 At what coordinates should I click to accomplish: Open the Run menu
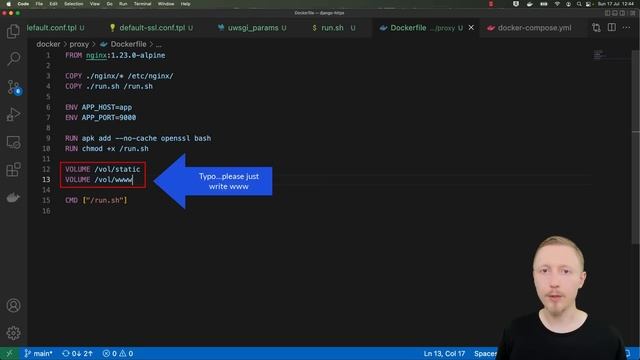(123, 4)
